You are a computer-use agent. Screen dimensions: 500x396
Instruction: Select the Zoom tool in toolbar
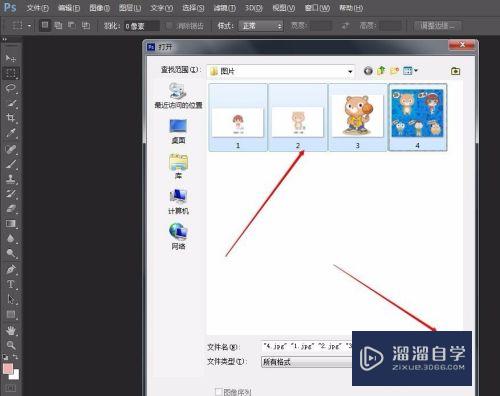click(x=11, y=345)
